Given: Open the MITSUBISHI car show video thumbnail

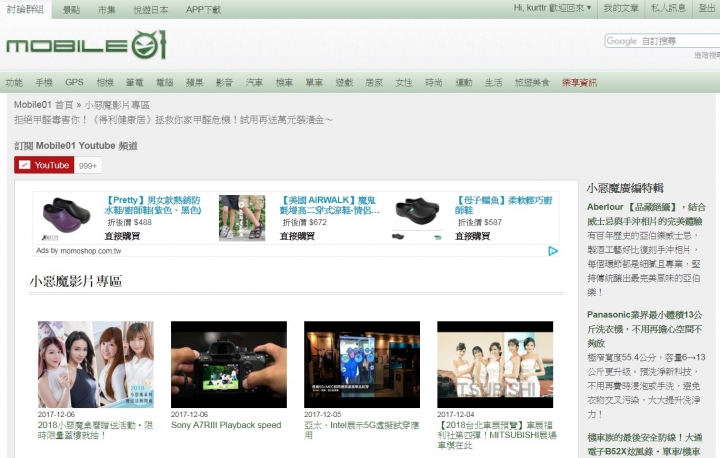Looking at the screenshot, I should pyautogui.click(x=495, y=364).
